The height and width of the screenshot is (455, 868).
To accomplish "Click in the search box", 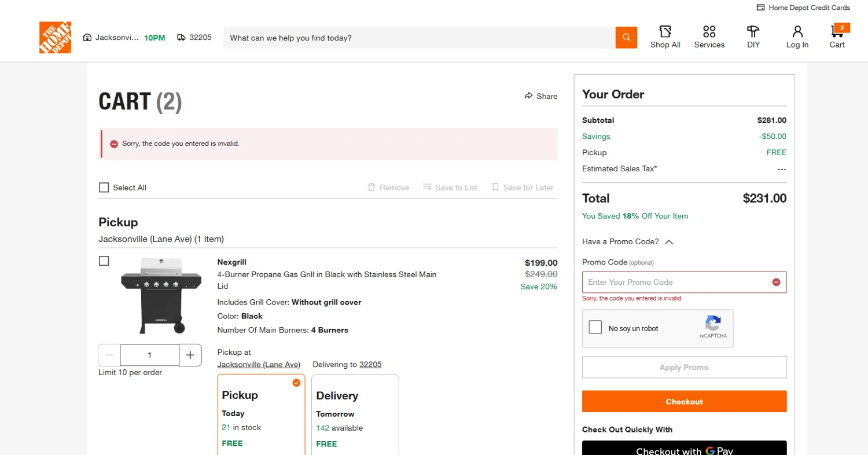I will point(420,38).
